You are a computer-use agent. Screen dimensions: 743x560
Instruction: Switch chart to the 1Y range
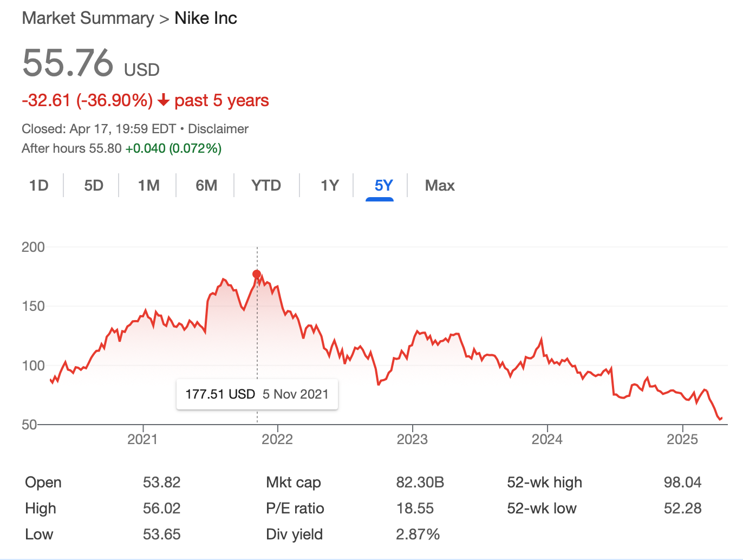pyautogui.click(x=329, y=186)
